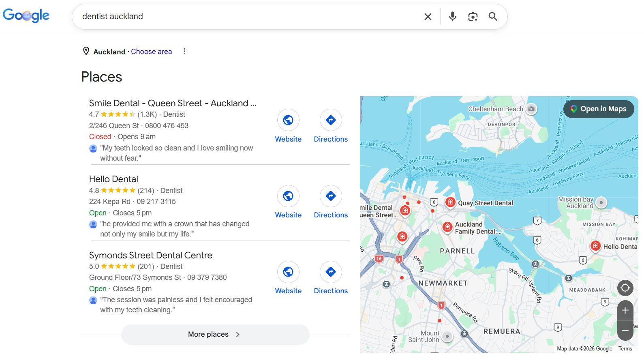Click Cheltenham Beach photo marker on map

tap(531, 109)
